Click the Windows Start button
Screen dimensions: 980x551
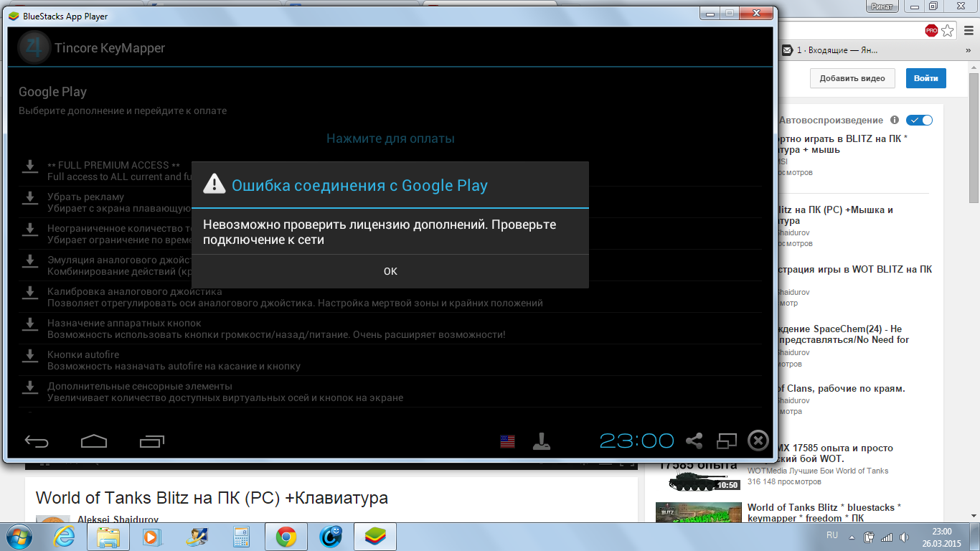point(19,537)
